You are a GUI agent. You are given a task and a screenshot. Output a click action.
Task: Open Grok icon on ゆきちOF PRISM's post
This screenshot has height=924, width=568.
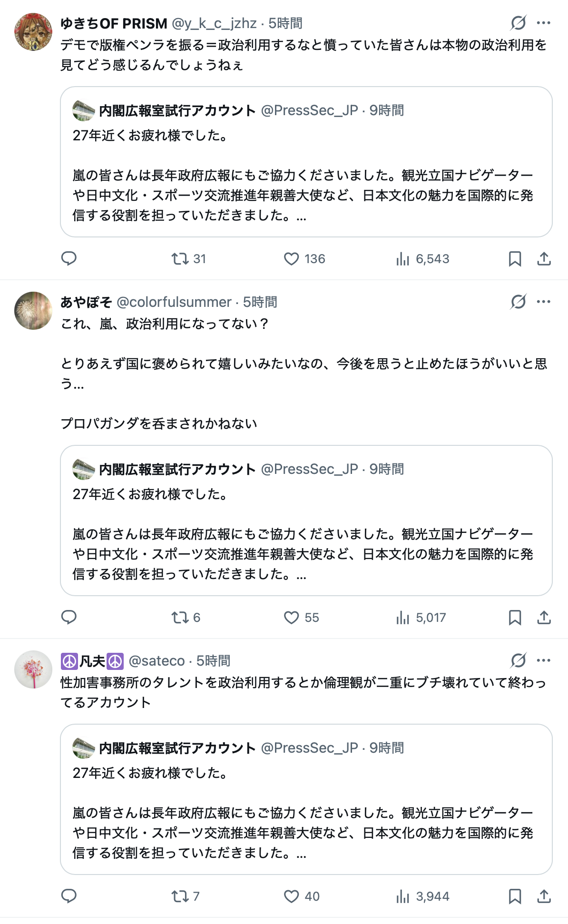pos(518,23)
